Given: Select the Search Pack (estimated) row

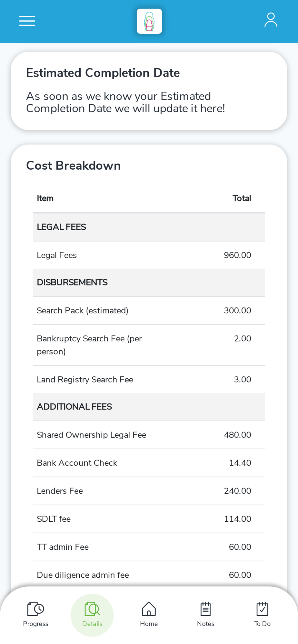Looking at the screenshot, I should click(x=149, y=311).
